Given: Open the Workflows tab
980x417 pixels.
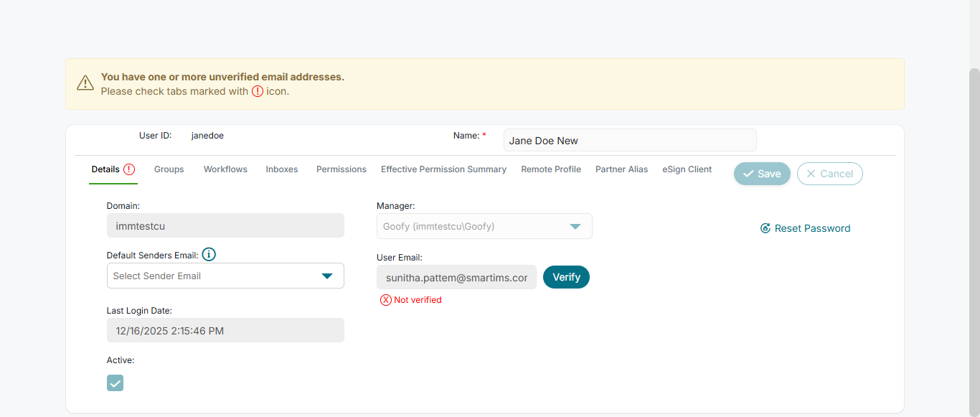Looking at the screenshot, I should [225, 169].
